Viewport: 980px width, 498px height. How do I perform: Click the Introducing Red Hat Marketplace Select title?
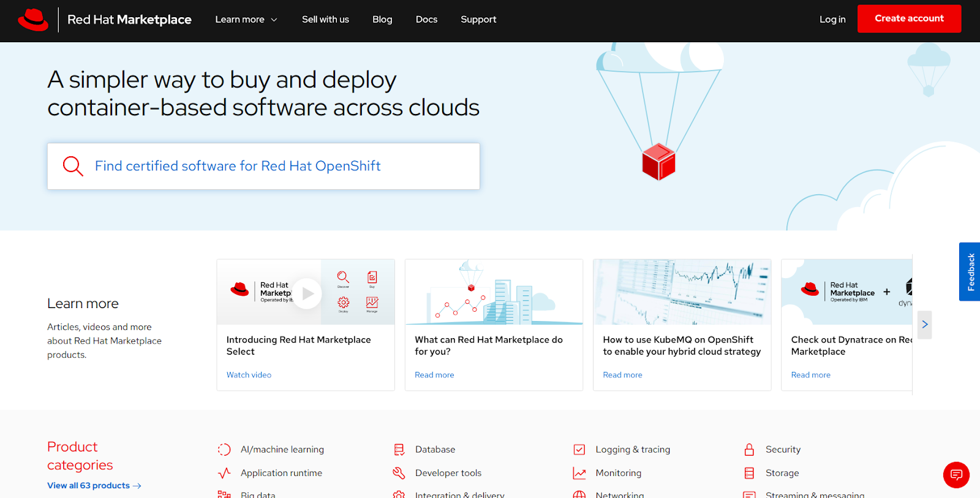pyautogui.click(x=298, y=345)
